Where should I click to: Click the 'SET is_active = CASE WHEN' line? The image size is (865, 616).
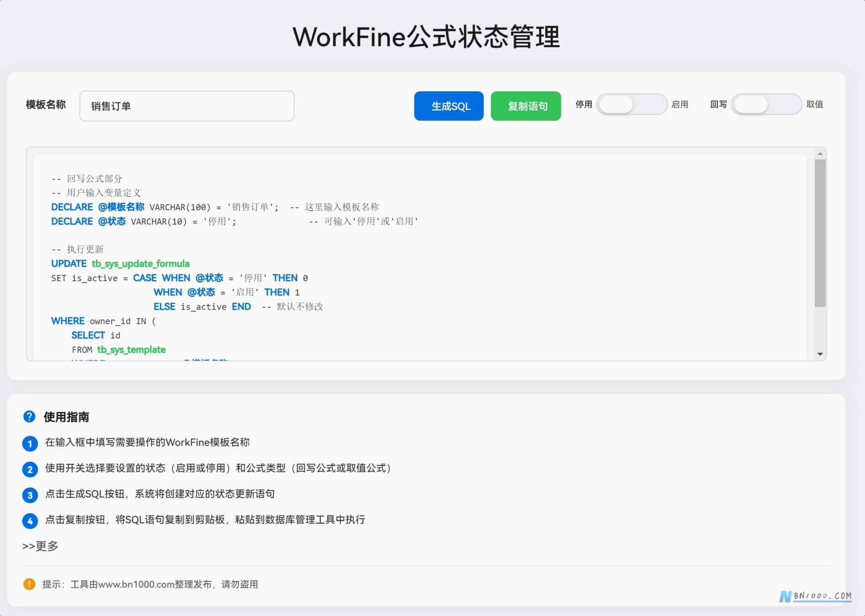[180, 278]
